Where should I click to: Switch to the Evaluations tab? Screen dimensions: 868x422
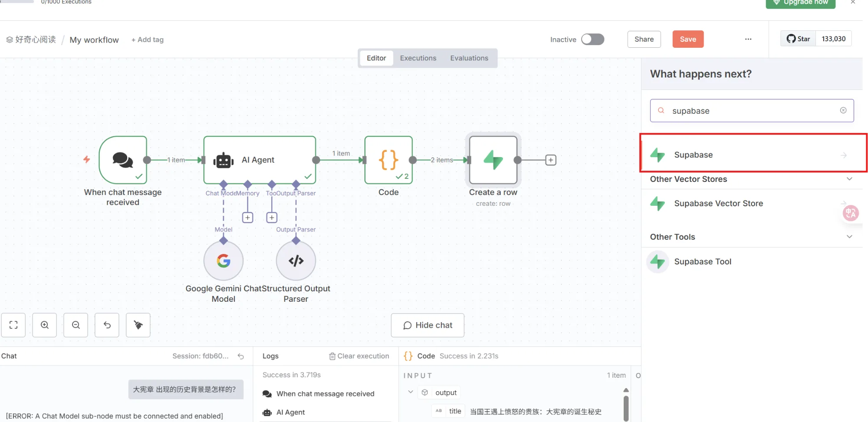[469, 58]
